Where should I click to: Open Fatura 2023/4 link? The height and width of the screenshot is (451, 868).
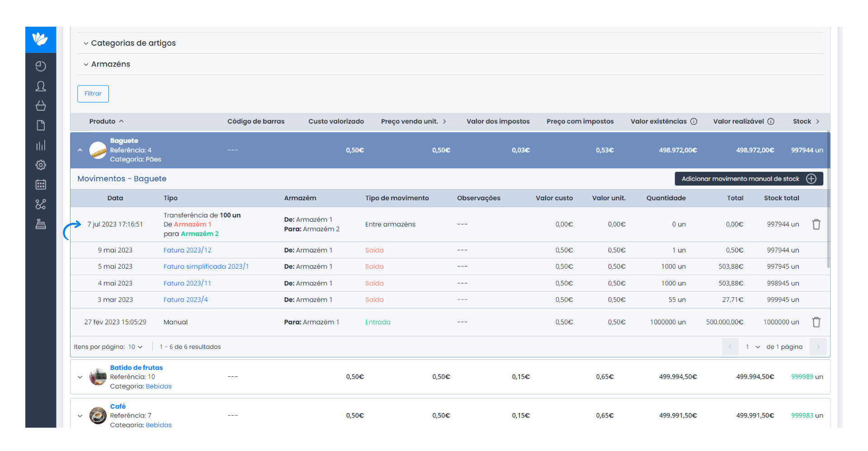(x=185, y=299)
